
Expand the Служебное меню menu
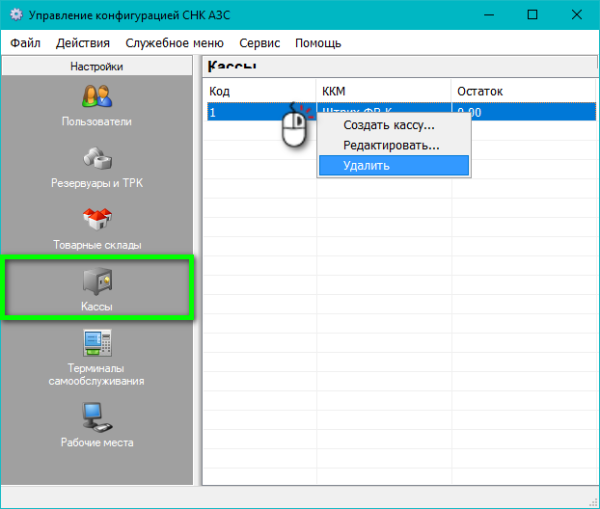(x=175, y=43)
